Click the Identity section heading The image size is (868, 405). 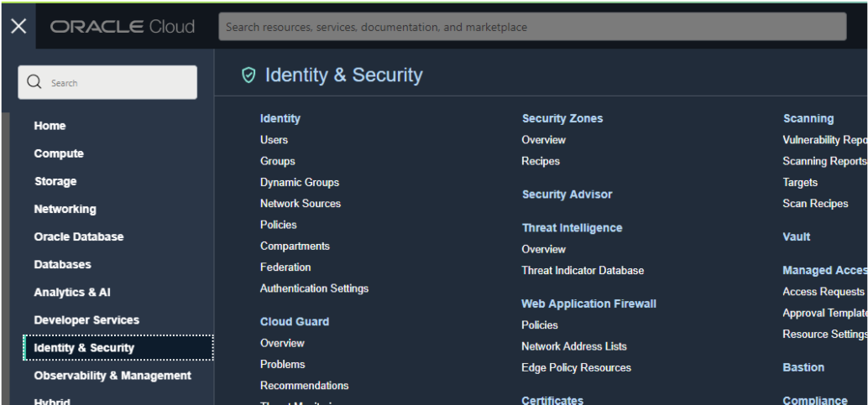[x=280, y=118]
